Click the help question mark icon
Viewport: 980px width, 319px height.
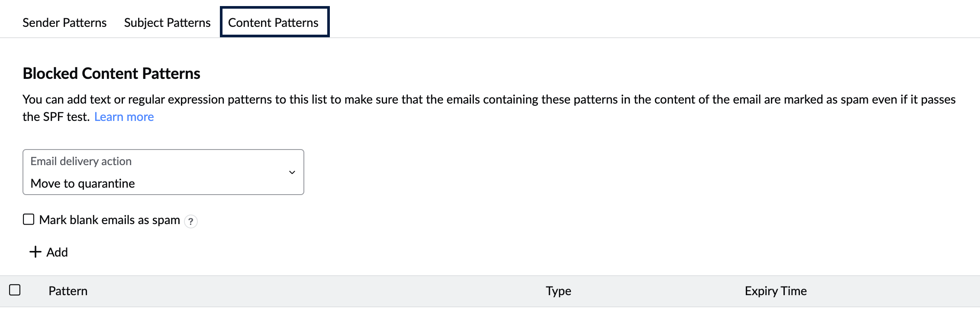(190, 221)
